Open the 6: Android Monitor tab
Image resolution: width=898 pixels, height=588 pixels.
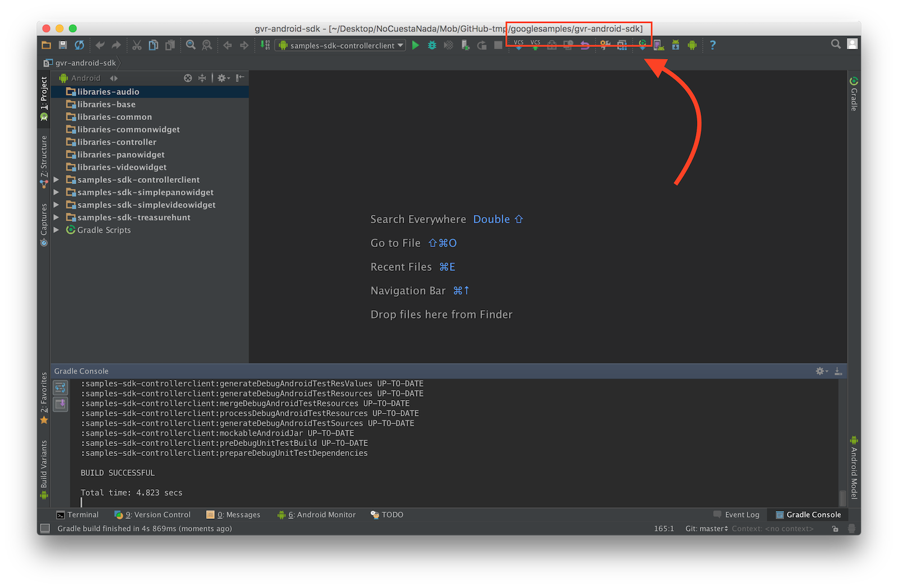click(317, 514)
